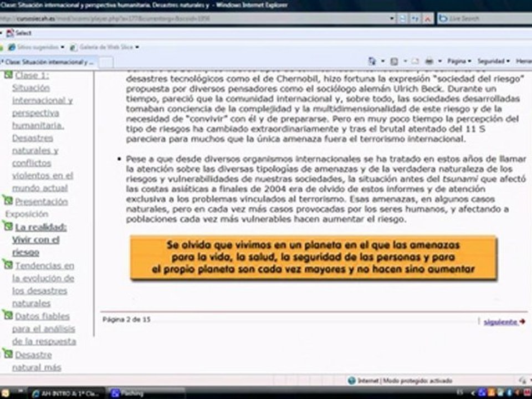Open Tendencias en la evolución de desastres link

click(x=43, y=284)
